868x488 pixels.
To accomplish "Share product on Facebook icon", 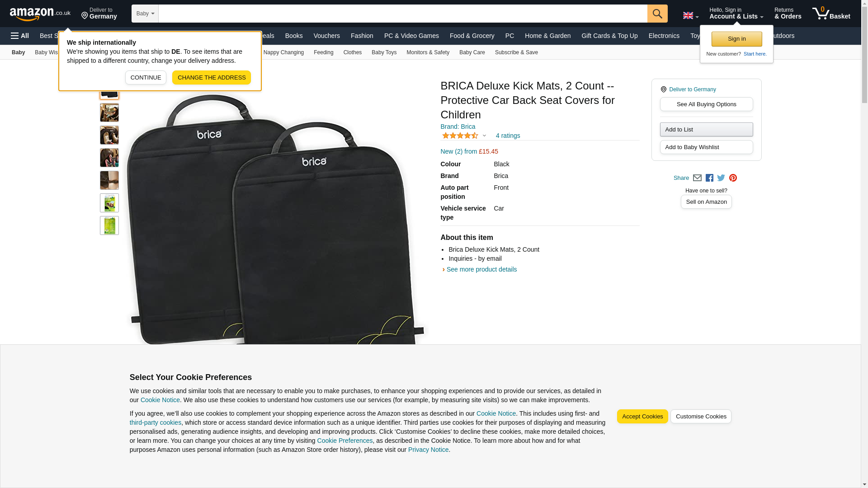I will pos(709,178).
